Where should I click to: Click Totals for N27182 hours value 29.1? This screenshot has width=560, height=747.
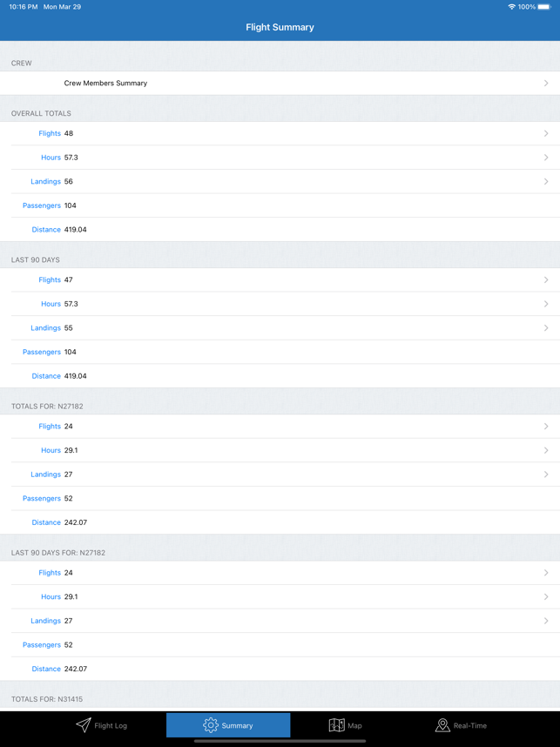[x=71, y=450]
